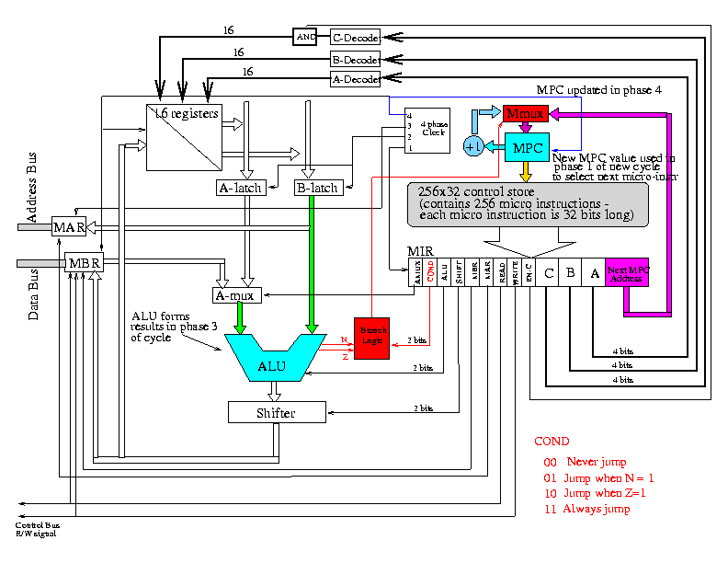Click the cyan MPC block
The height and width of the screenshot is (563, 728).
pos(527,147)
